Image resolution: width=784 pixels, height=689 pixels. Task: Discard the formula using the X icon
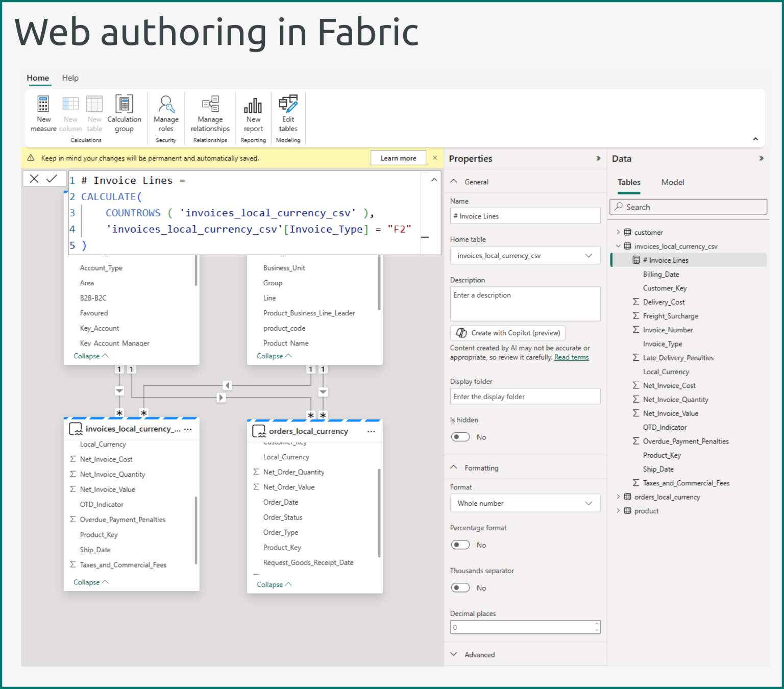[34, 179]
